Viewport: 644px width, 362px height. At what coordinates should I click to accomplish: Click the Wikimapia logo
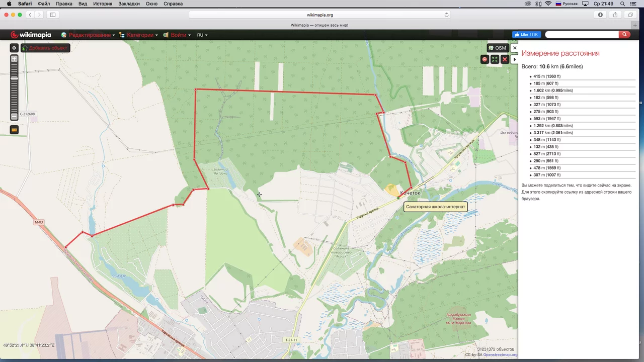[x=31, y=35]
